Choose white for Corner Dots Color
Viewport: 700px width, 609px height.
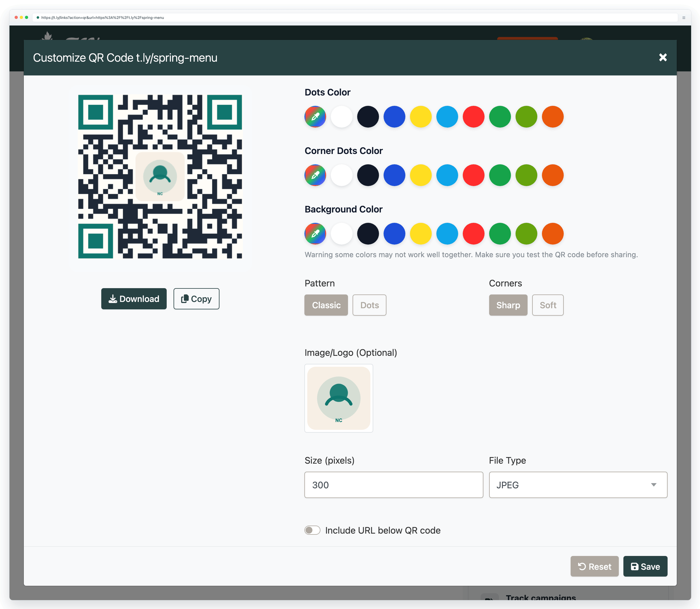(x=342, y=175)
